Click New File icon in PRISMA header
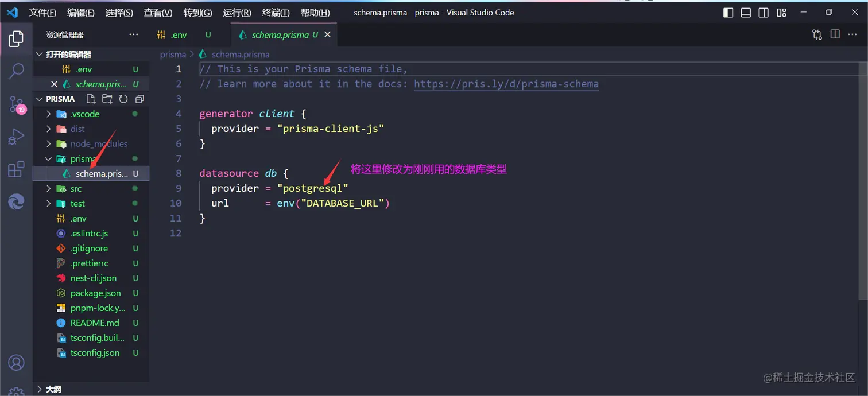The image size is (868, 396). point(91,99)
